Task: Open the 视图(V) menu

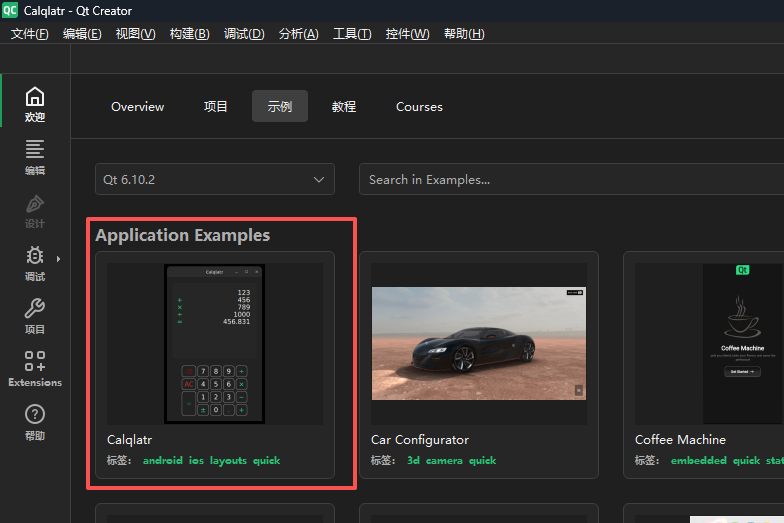Action: click(136, 34)
